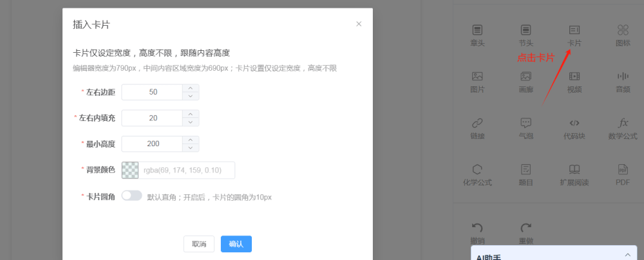Click the 插入卡片 dialog title

[x=91, y=24]
